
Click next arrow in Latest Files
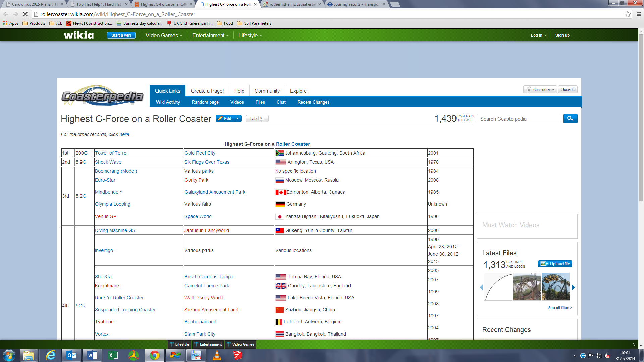tap(573, 287)
